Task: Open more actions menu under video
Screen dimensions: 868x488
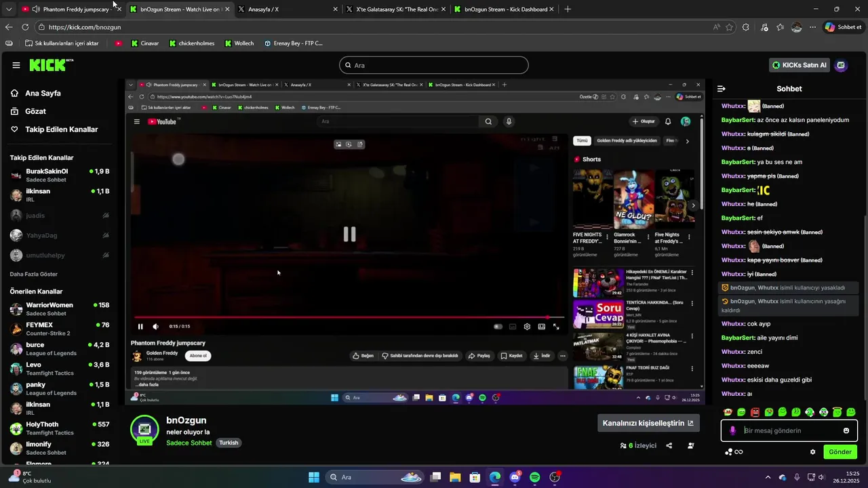Action: [x=562, y=356]
